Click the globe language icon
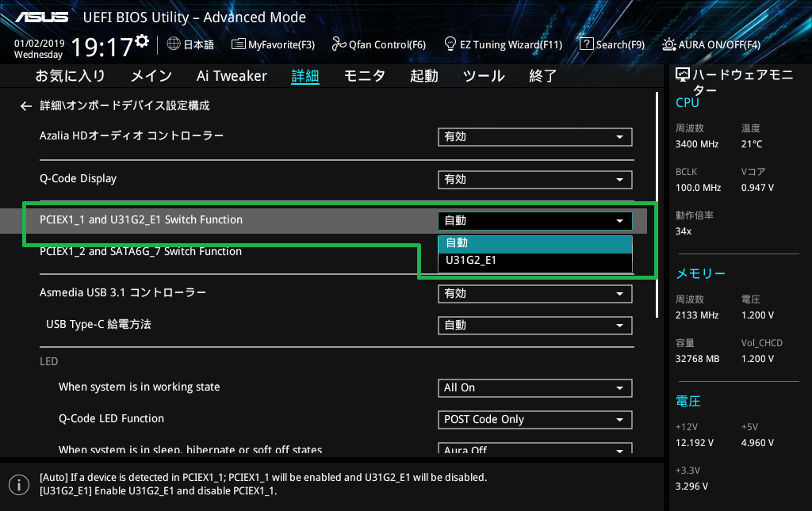Screen dimensions: 812x511 (x=174, y=44)
